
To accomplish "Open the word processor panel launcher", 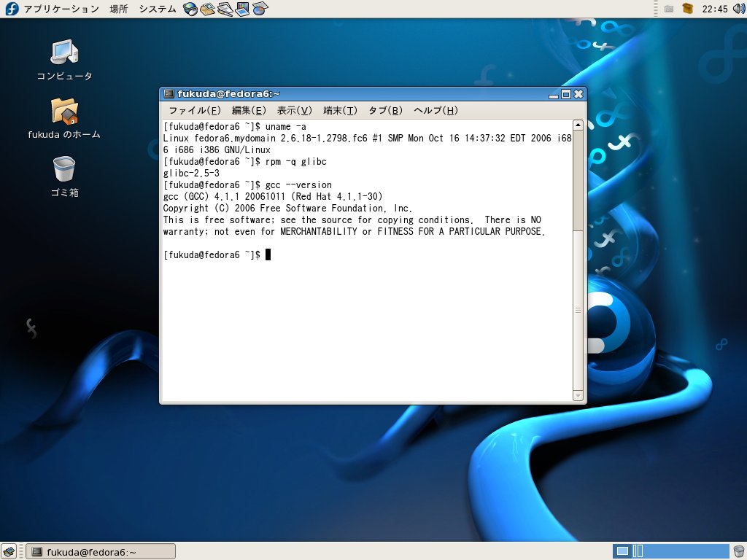I will click(x=225, y=9).
